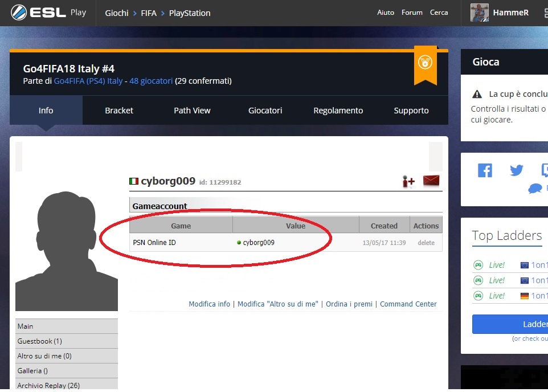Image resolution: width=548 pixels, height=392 pixels.
Task: Click the Top Ladders heading
Action: pos(507,236)
